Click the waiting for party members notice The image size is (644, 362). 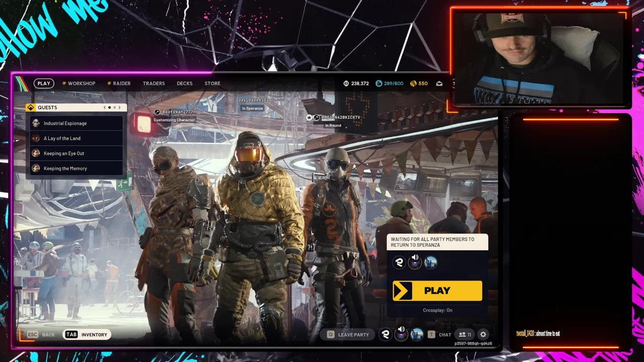tap(437, 242)
